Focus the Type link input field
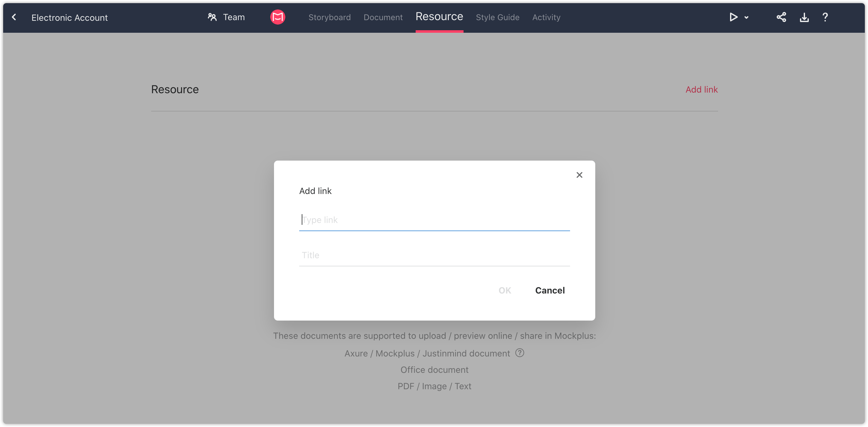 pos(434,220)
